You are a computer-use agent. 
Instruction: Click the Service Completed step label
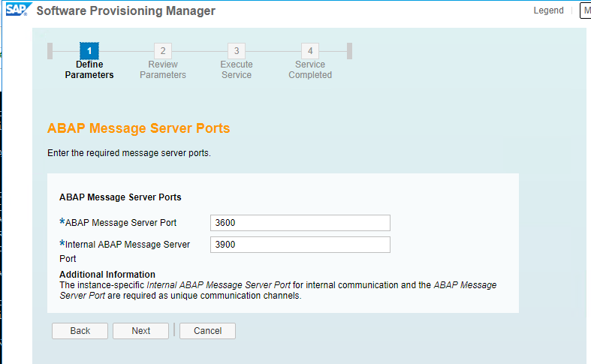310,70
